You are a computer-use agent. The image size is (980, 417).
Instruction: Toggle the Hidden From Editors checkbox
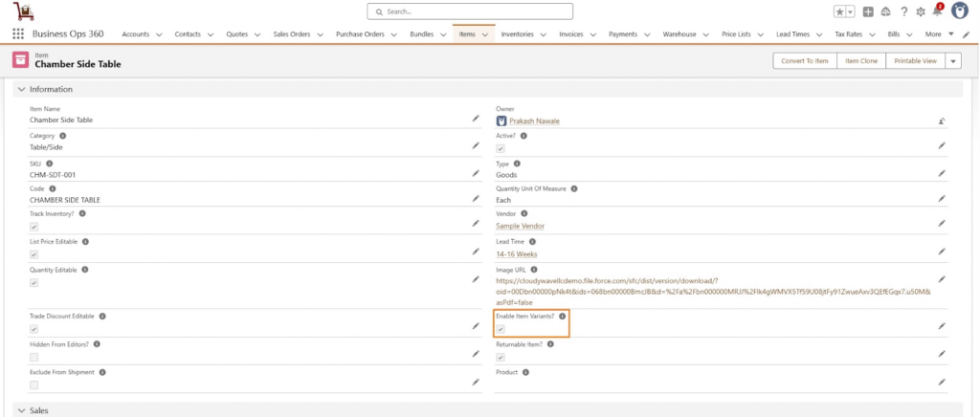tap(34, 357)
